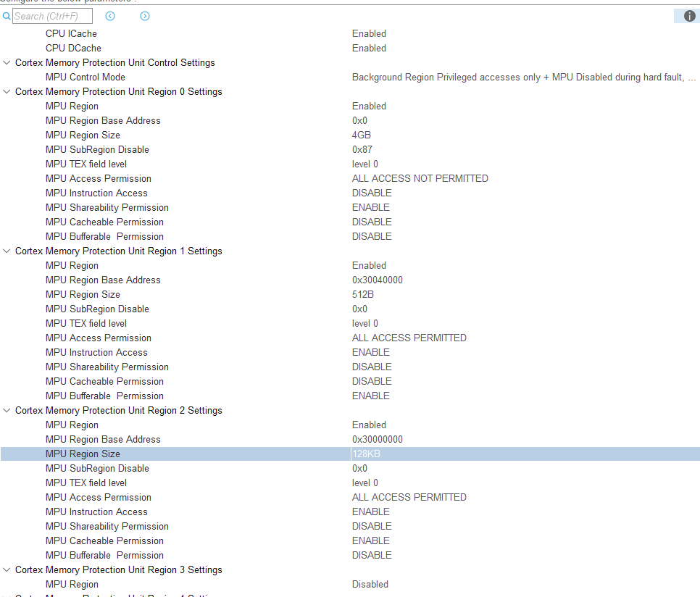Click Cortex Memory Protection Unit Region 0 Settings

pos(119,91)
